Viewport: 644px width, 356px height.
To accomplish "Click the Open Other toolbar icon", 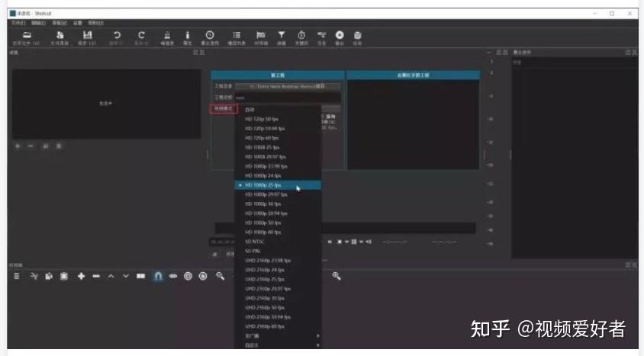I will point(60,35).
